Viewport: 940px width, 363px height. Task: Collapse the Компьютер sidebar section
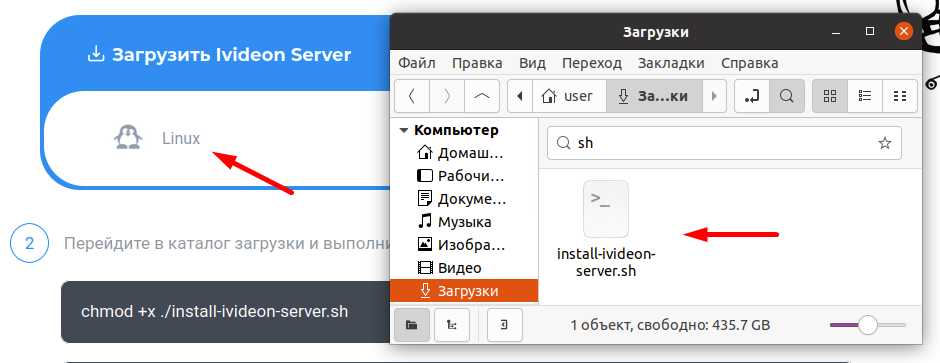click(x=403, y=131)
